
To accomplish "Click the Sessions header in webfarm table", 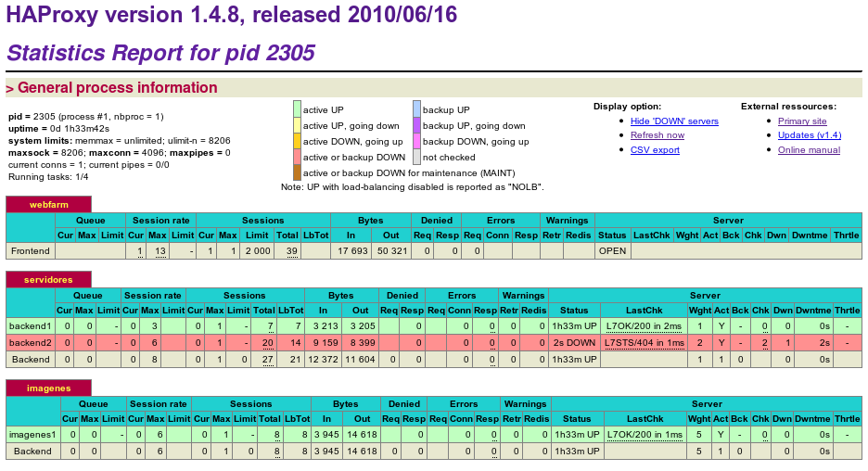I will pos(263,221).
